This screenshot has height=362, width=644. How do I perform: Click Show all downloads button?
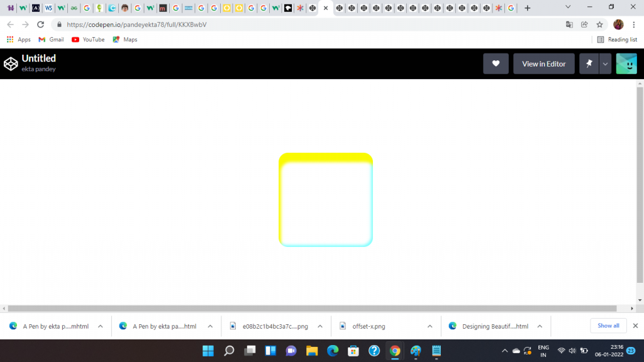click(608, 326)
